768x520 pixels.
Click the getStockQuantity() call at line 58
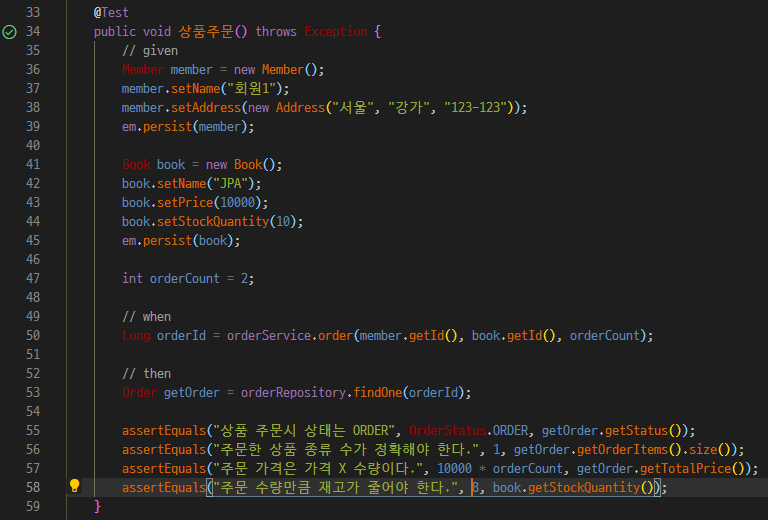tap(590, 487)
